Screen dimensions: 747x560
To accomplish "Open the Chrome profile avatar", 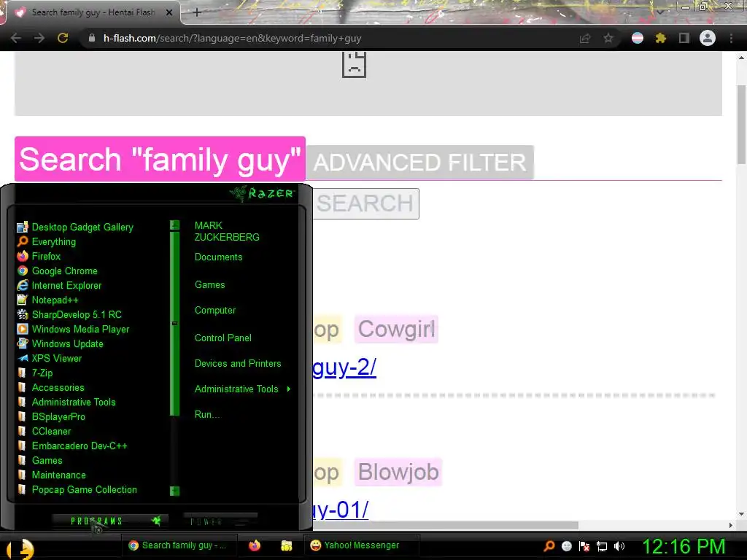I will 708,38.
